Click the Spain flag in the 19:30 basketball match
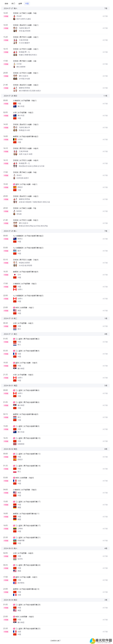Viewport: 113px width, 644px height. 15,187
